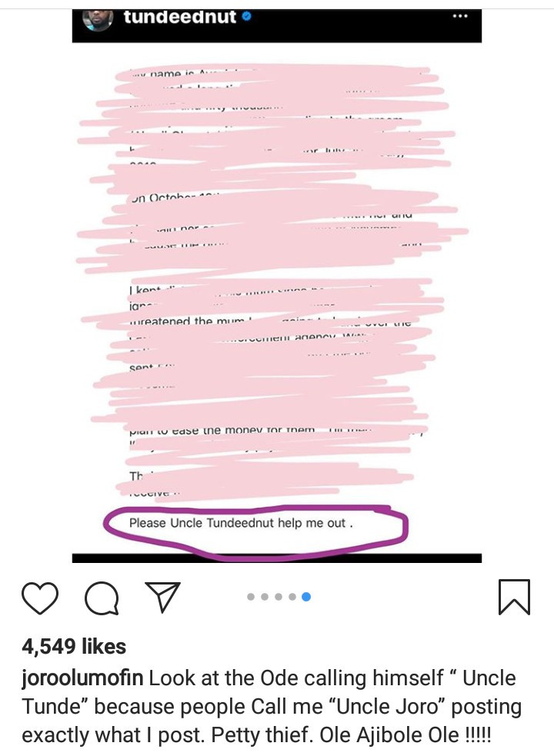The image size is (554, 756).
Task: Go to first carousel dot
Action: (x=251, y=597)
